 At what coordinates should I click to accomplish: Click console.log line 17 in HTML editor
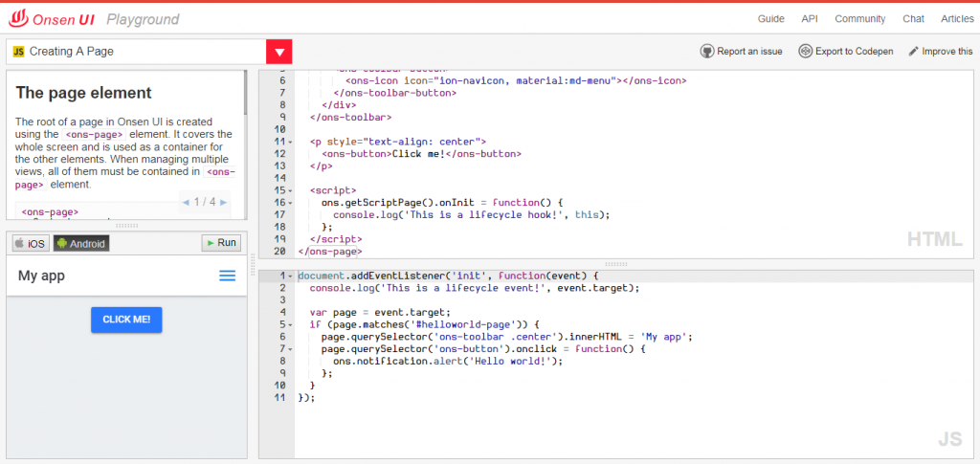[x=471, y=215]
